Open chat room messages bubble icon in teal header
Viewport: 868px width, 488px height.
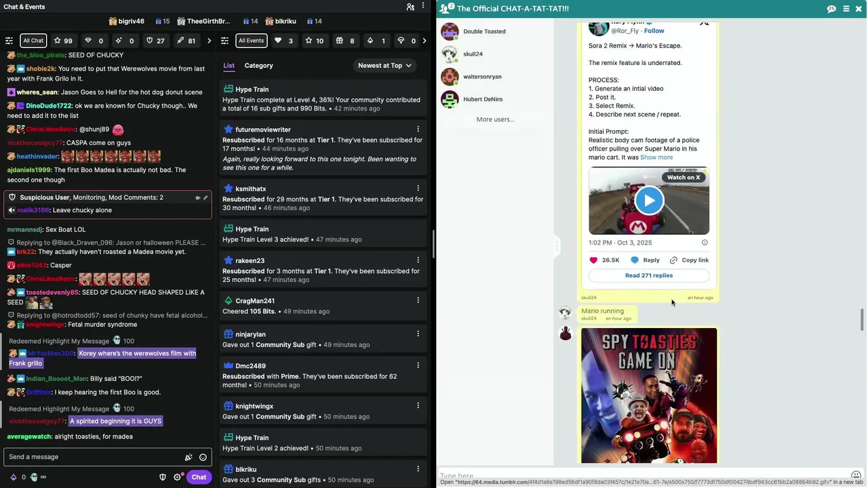[831, 9]
